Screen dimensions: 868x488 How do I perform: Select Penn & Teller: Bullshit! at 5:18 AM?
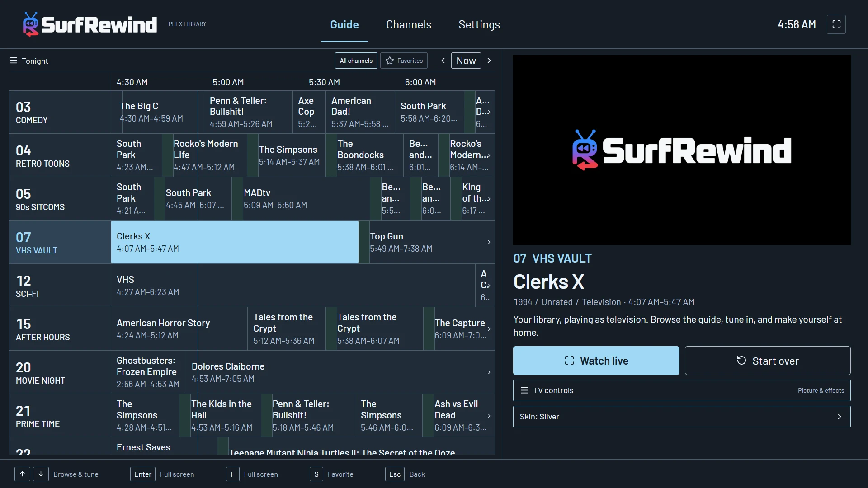click(x=313, y=416)
